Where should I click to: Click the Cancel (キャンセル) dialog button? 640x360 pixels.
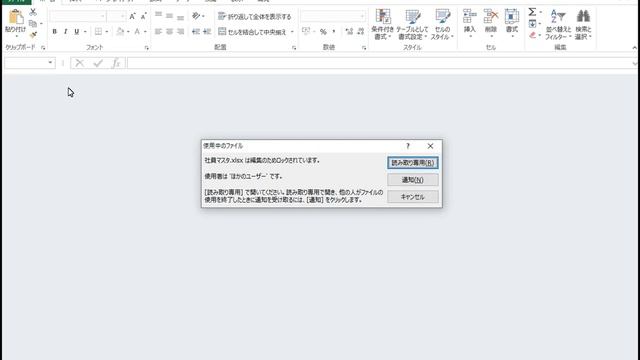[413, 197]
